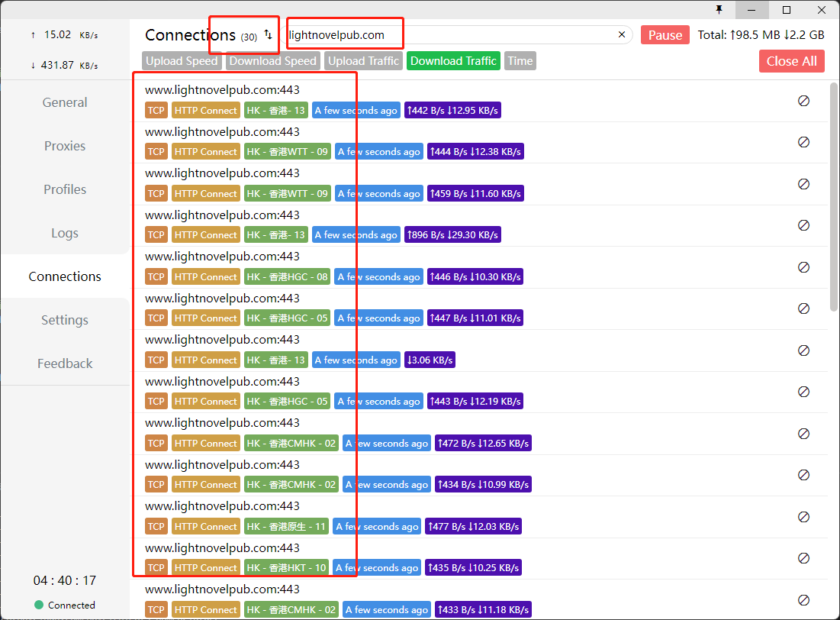Close the HGC - 08 connection

tap(803, 267)
